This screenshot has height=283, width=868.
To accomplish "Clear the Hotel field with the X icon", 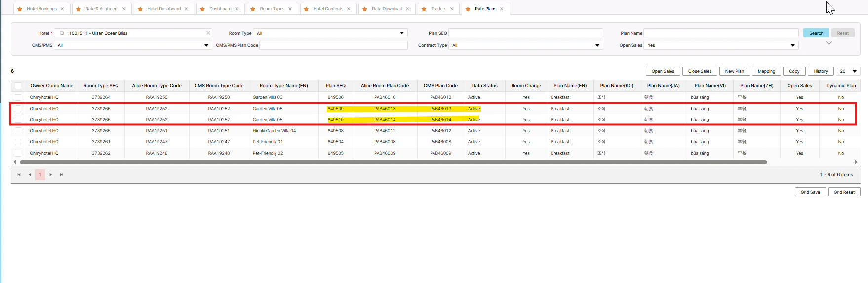I will 208,33.
